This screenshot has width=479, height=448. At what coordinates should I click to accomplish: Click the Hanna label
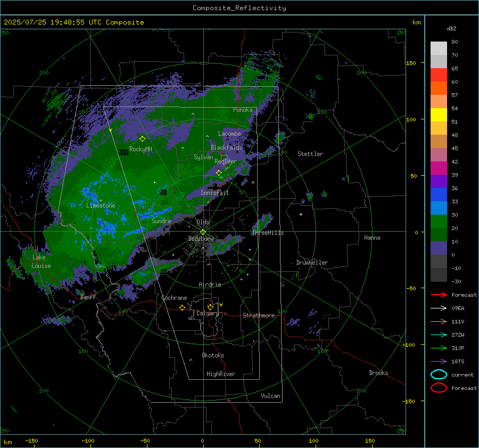coord(372,238)
